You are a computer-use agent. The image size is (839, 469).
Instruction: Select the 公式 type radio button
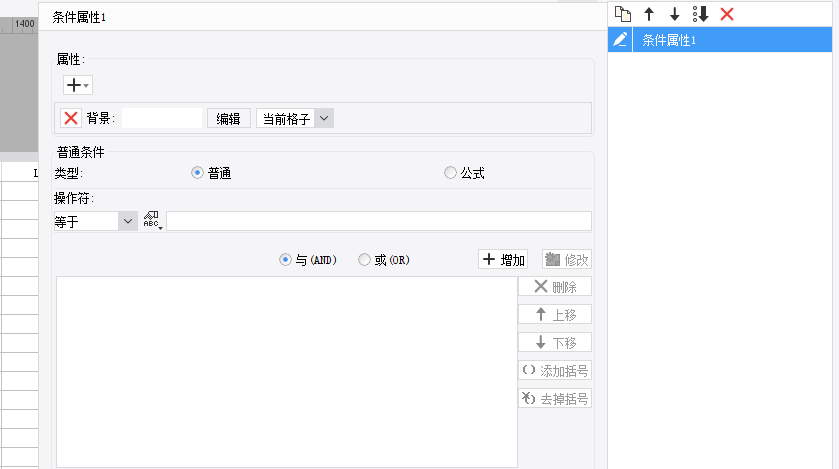[451, 173]
